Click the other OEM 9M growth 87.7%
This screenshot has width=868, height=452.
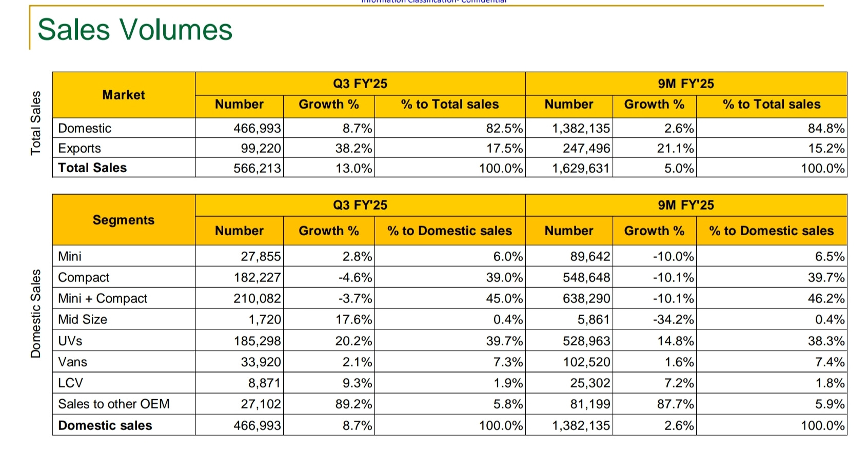676,404
